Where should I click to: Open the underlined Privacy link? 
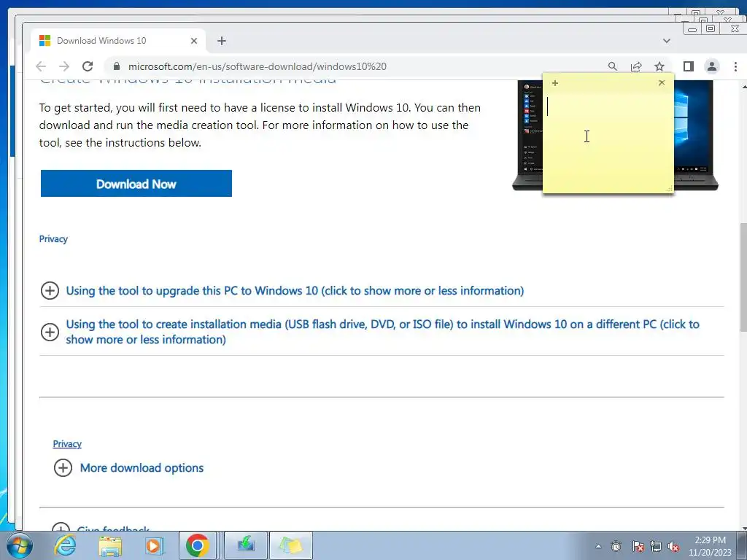pyautogui.click(x=67, y=444)
